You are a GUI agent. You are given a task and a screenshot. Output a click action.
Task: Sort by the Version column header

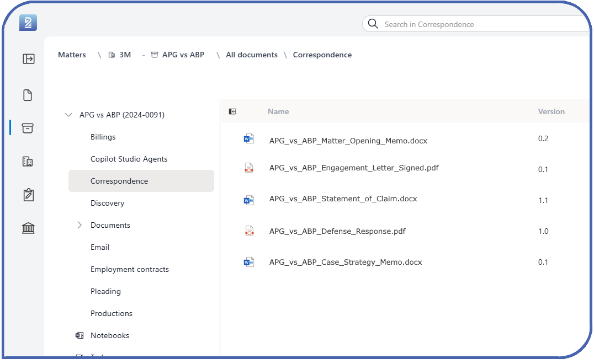[551, 111]
